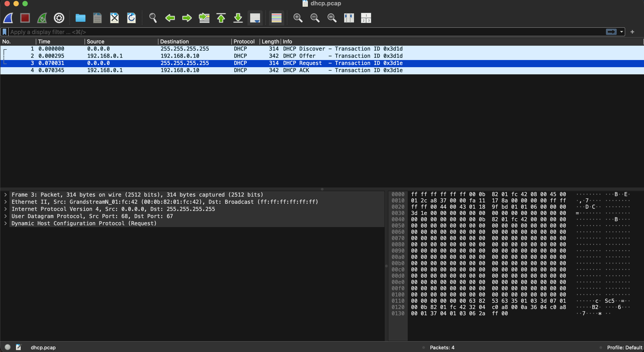This screenshot has width=644, height=352.
Task: Click dhcp.pcap filename in status bar
Action: (43, 348)
